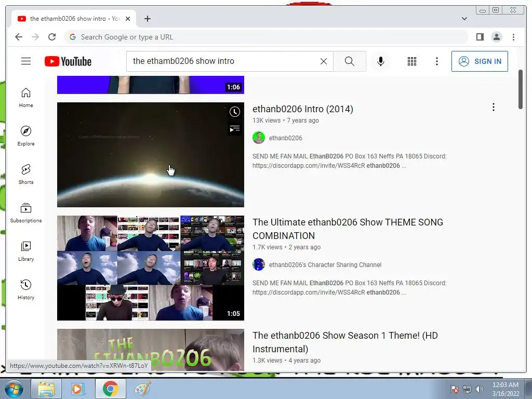This screenshot has height=399, width=532.
Task: Open History in the sidebar
Action: point(26,289)
